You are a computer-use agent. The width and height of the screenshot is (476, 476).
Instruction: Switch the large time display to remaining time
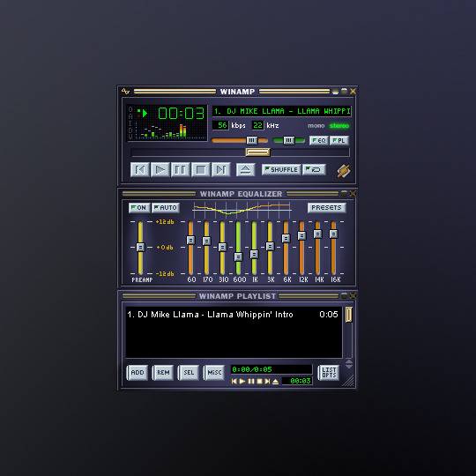(x=181, y=114)
